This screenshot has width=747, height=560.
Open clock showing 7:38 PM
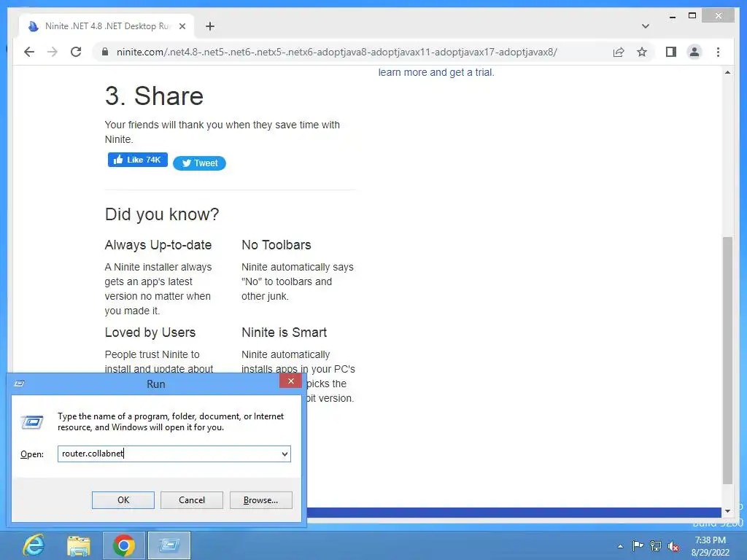711,546
